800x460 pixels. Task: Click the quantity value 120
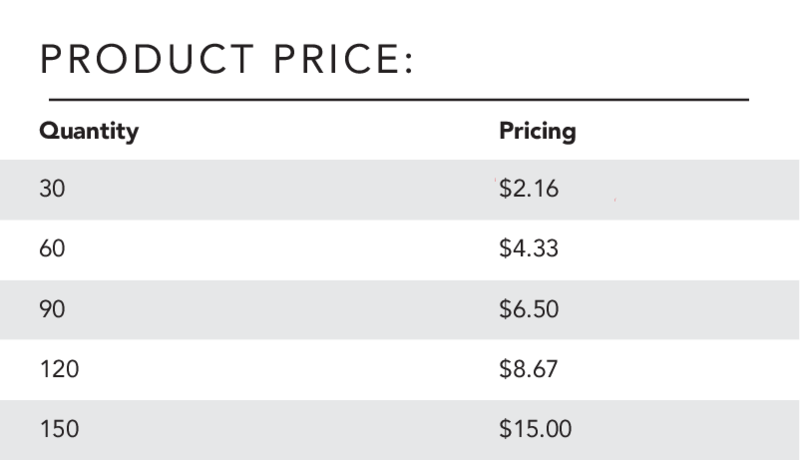click(x=59, y=369)
